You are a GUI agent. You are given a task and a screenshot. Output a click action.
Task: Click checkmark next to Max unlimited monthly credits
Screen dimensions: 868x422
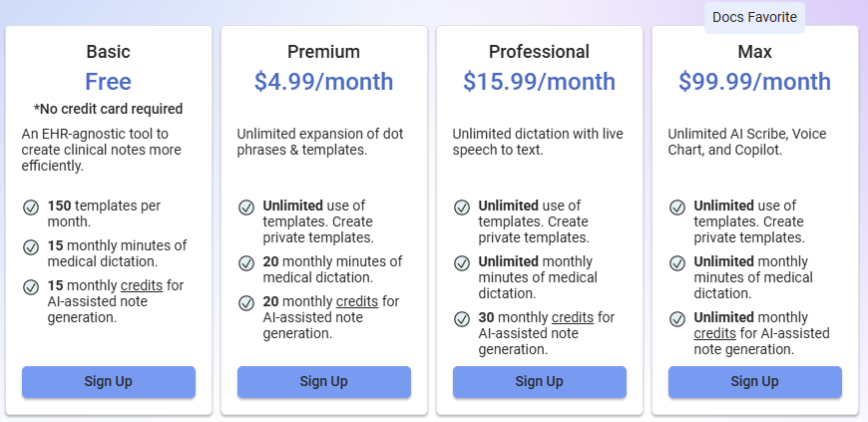[677, 319]
